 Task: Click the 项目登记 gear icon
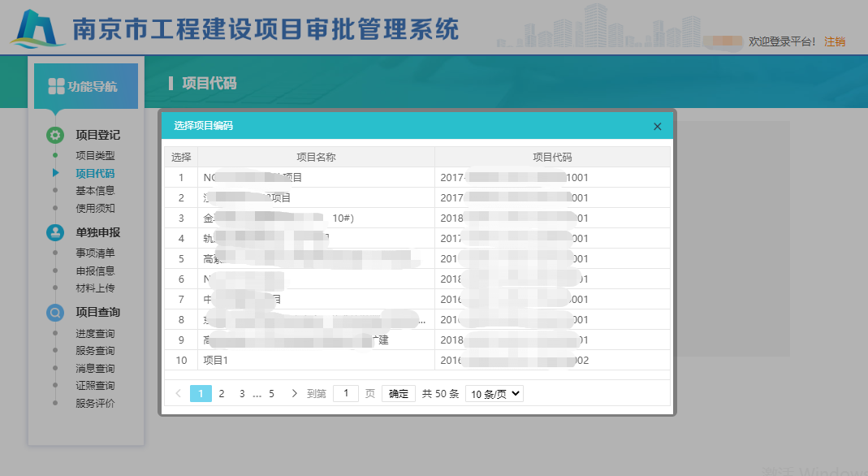[x=54, y=136]
